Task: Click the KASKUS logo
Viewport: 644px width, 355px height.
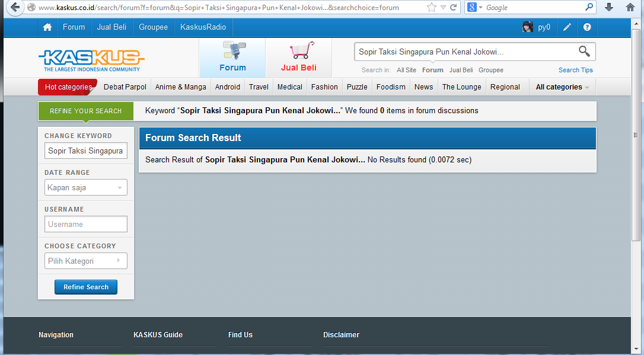Action: tap(91, 60)
